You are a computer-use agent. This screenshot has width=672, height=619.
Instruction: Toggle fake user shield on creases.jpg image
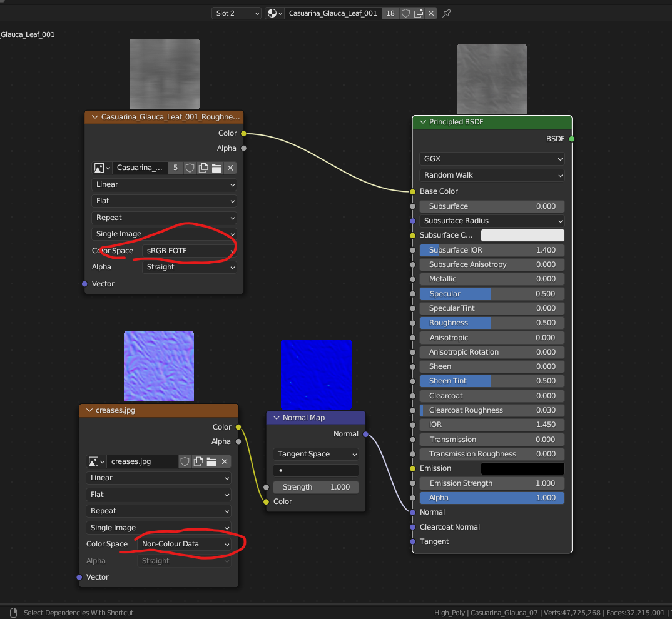(x=185, y=461)
